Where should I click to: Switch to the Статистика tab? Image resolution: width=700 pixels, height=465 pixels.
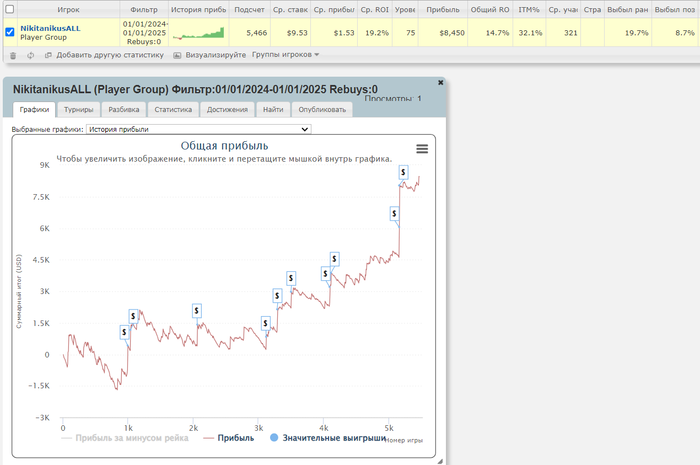coord(173,109)
